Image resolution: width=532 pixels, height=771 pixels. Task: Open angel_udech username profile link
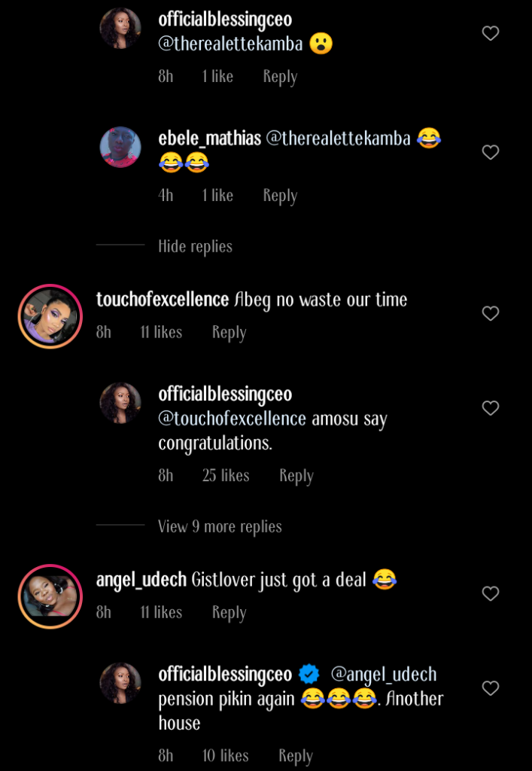[141, 580]
